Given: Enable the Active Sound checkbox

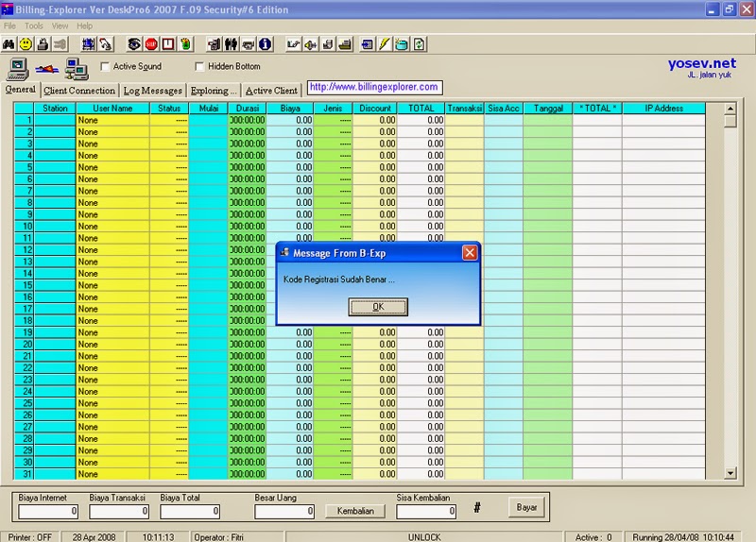Looking at the screenshot, I should (105, 66).
